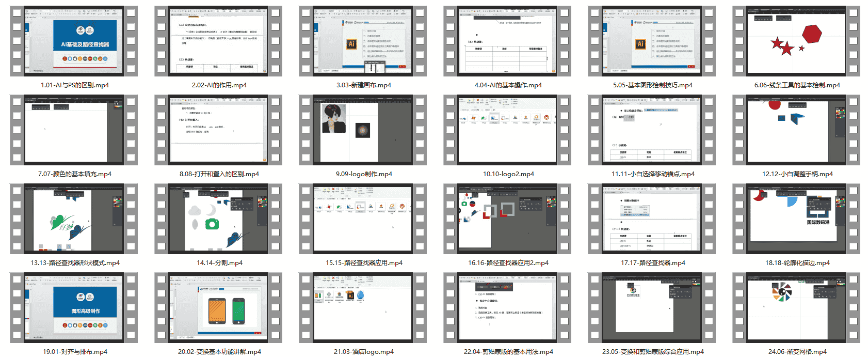Pick the thumbnail for 19.01-对齐与排布.mp4
Screen dimensions: 868x357
tap(74, 308)
